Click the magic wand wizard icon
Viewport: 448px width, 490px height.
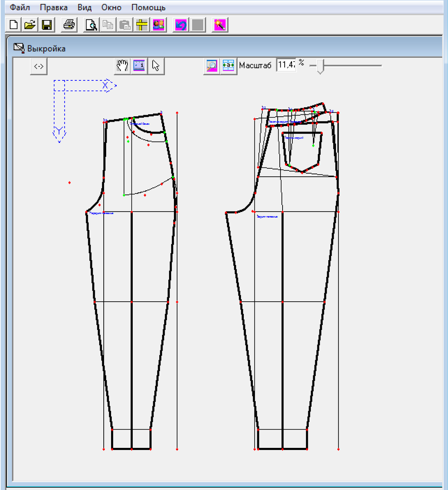click(x=220, y=25)
